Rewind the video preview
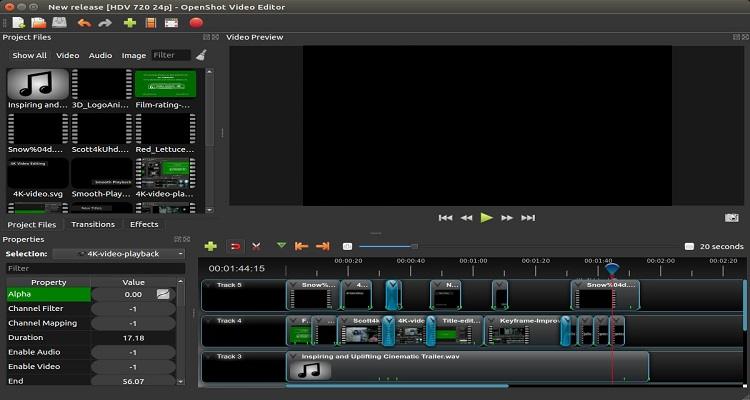 click(x=466, y=218)
